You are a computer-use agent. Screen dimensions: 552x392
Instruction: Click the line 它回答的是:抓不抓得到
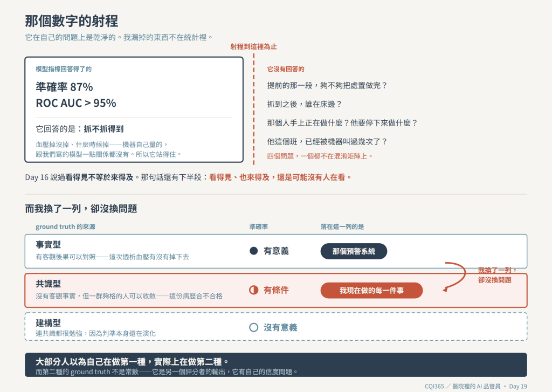point(80,129)
